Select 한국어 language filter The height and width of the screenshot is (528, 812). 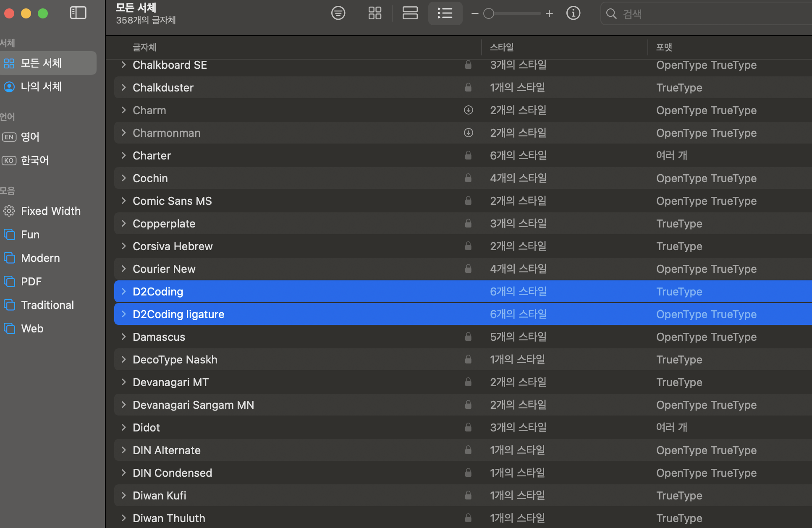(x=48, y=160)
